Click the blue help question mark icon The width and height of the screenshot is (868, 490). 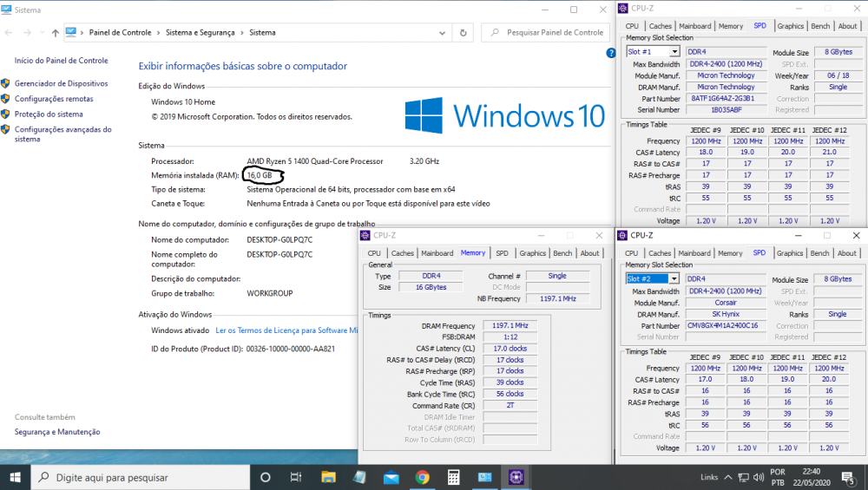(x=611, y=53)
